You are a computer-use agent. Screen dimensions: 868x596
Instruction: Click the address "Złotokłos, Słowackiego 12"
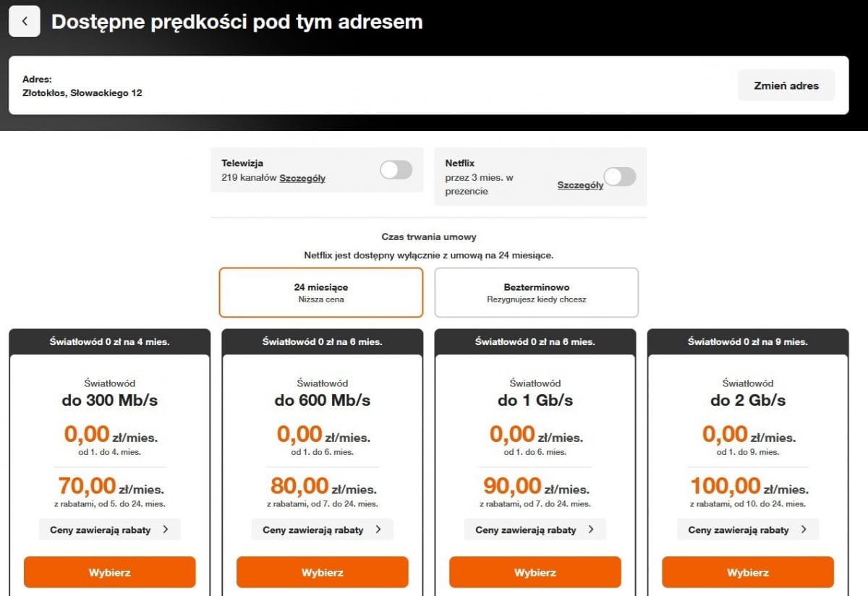click(x=82, y=93)
